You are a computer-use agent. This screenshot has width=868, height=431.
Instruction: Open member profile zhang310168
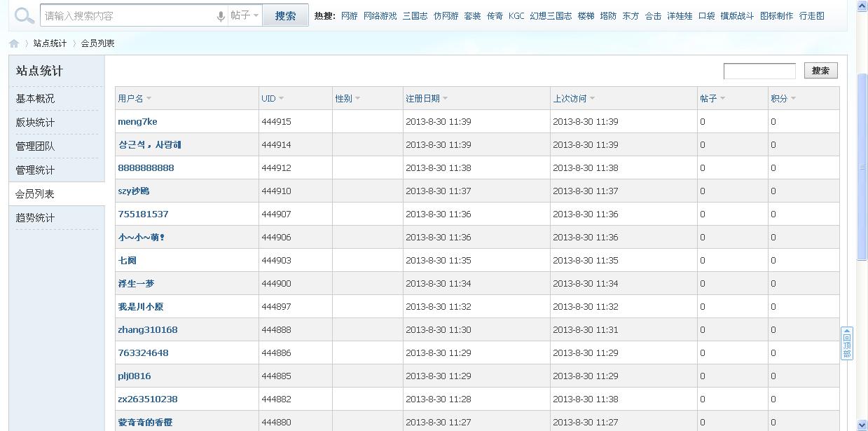[148, 330]
